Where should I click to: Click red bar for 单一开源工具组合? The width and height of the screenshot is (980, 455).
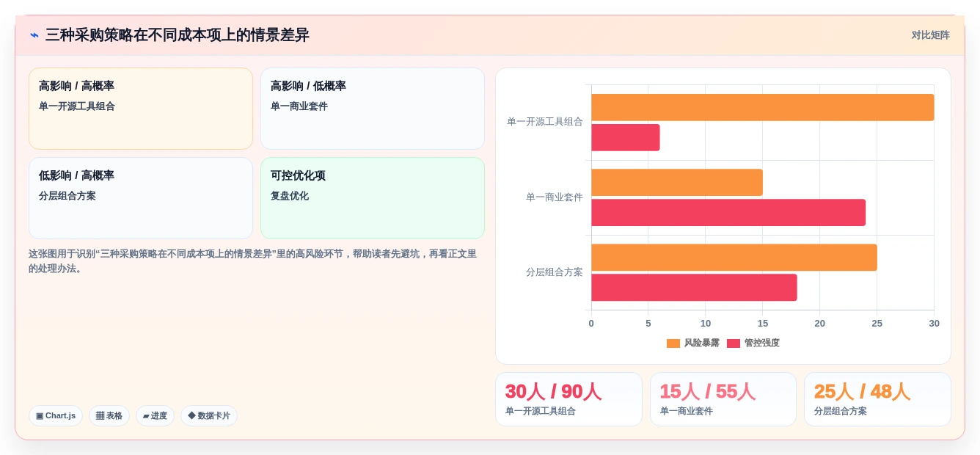point(626,137)
